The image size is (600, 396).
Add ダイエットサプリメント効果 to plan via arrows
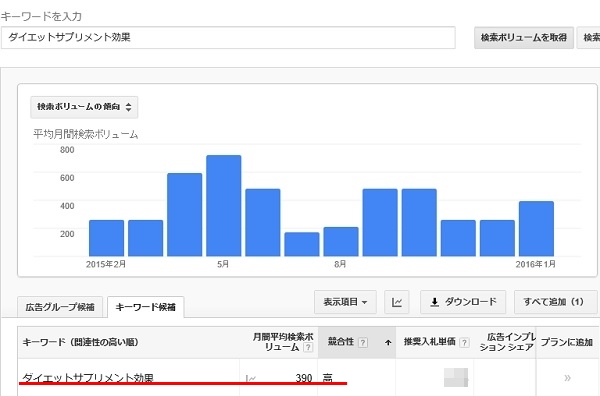click(567, 378)
